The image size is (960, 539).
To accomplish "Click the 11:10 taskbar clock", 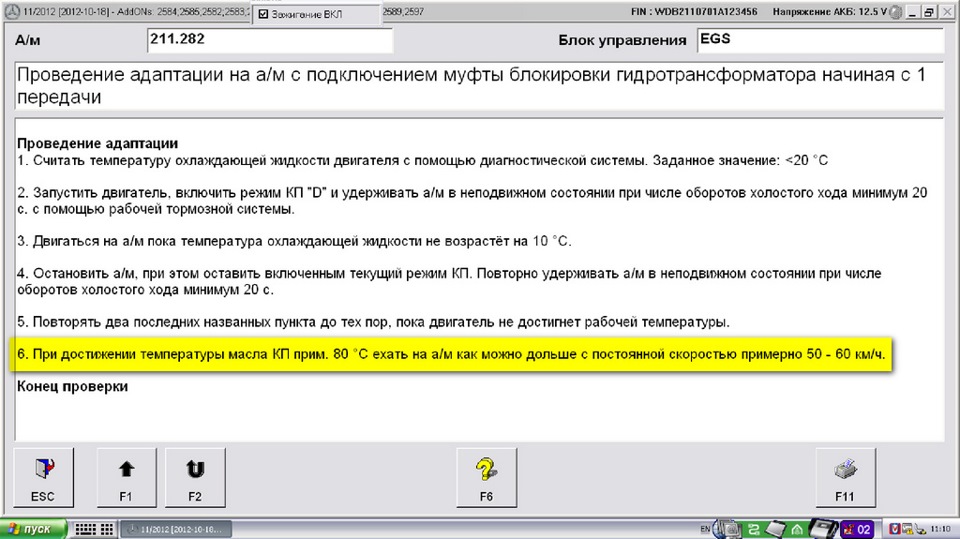I will (x=940, y=529).
